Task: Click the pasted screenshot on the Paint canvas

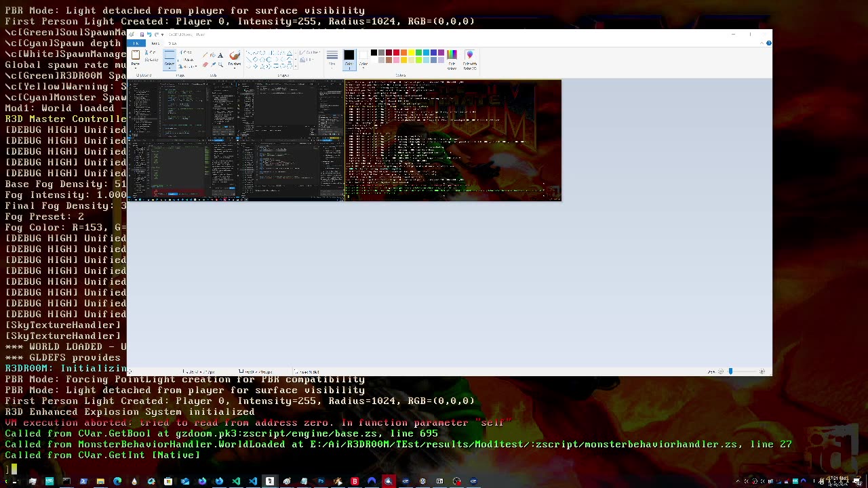Action: [x=344, y=140]
